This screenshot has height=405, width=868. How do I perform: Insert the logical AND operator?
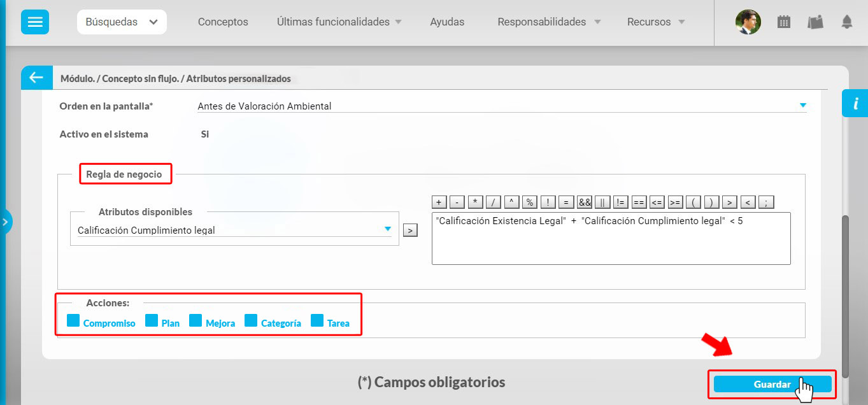click(x=585, y=202)
